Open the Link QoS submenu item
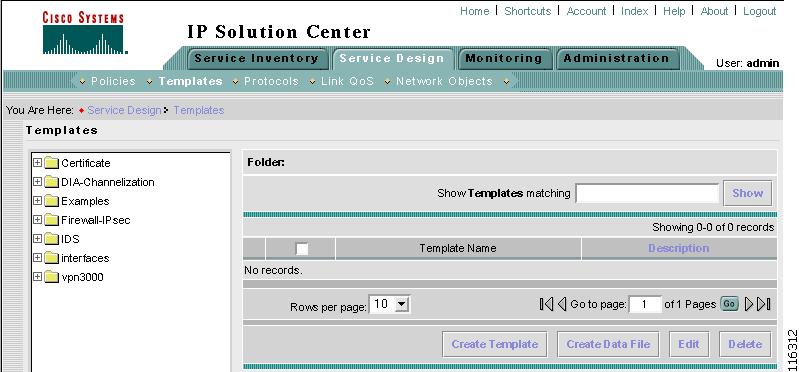This screenshot has width=799, height=372. (348, 82)
